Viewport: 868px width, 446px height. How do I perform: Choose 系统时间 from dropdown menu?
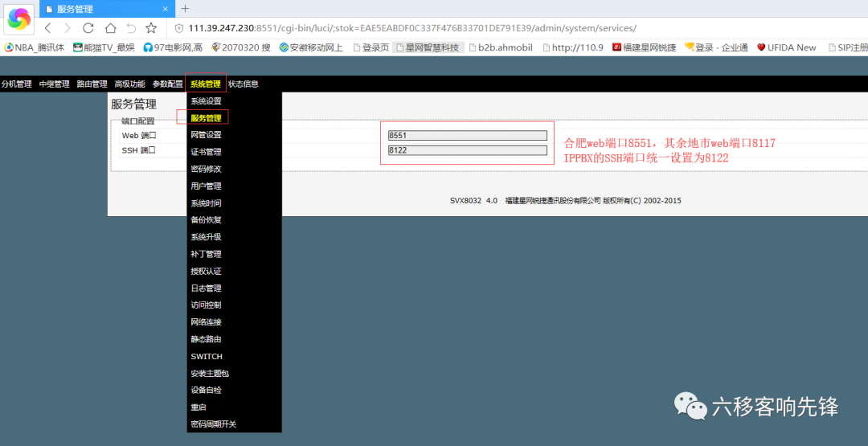coord(206,203)
